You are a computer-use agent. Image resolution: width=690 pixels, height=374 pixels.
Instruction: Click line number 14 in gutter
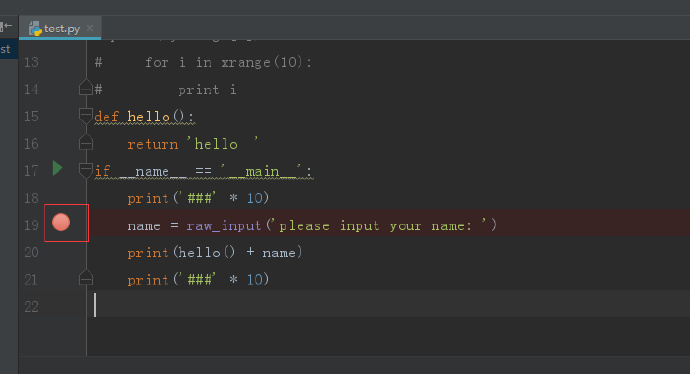click(31, 90)
